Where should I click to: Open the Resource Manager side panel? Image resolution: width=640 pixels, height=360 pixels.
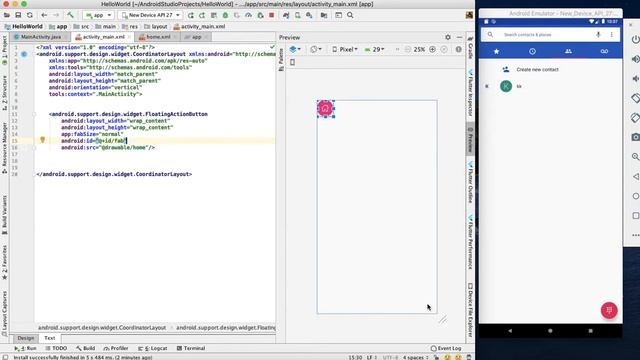click(x=4, y=148)
